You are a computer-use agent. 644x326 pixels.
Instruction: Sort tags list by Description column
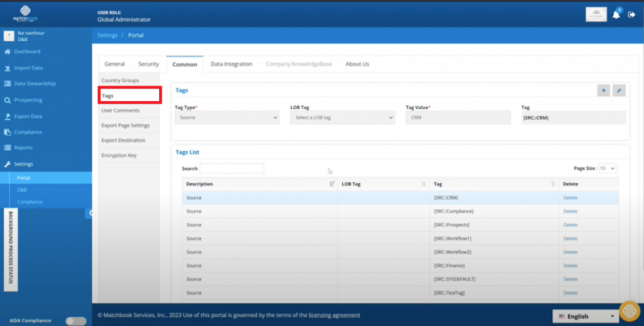coord(331,184)
